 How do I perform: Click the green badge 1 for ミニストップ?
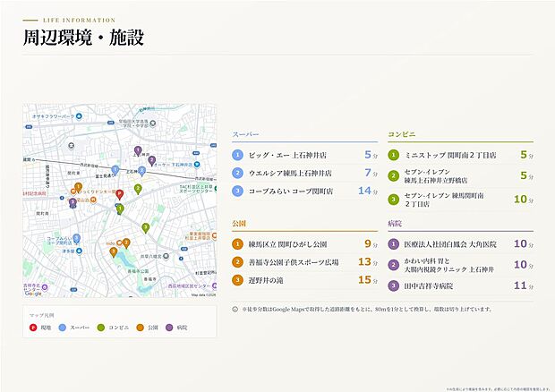(393, 155)
